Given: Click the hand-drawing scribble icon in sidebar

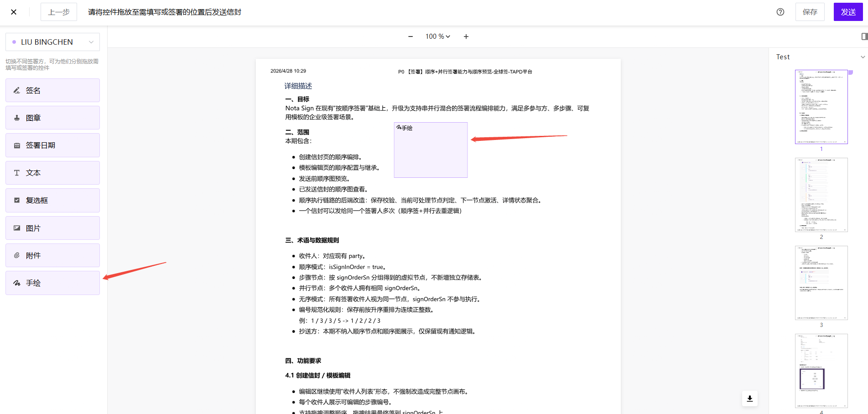Looking at the screenshot, I should 17,283.
